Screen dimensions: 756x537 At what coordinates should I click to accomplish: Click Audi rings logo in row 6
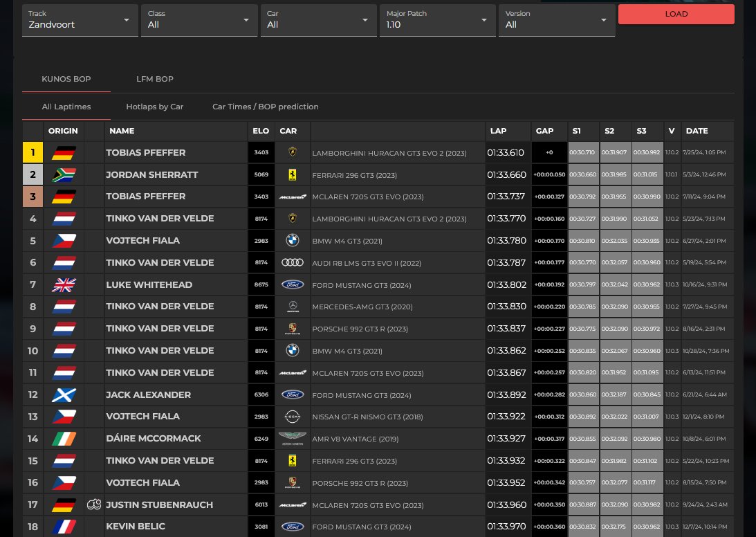292,262
